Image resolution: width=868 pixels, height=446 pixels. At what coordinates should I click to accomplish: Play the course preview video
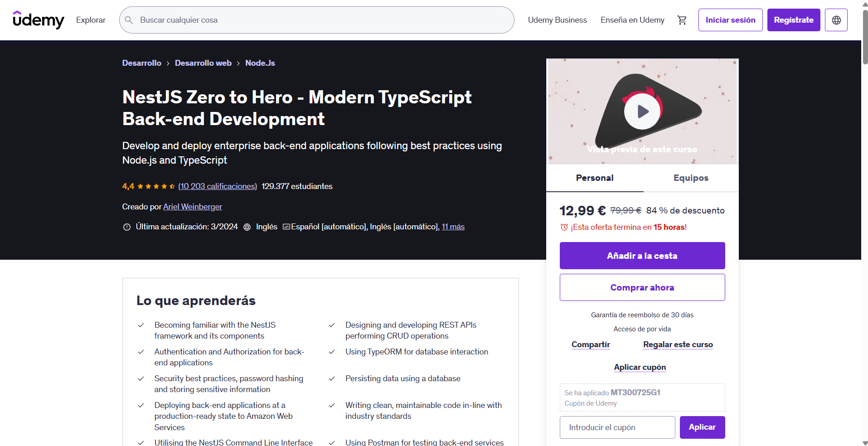click(642, 111)
